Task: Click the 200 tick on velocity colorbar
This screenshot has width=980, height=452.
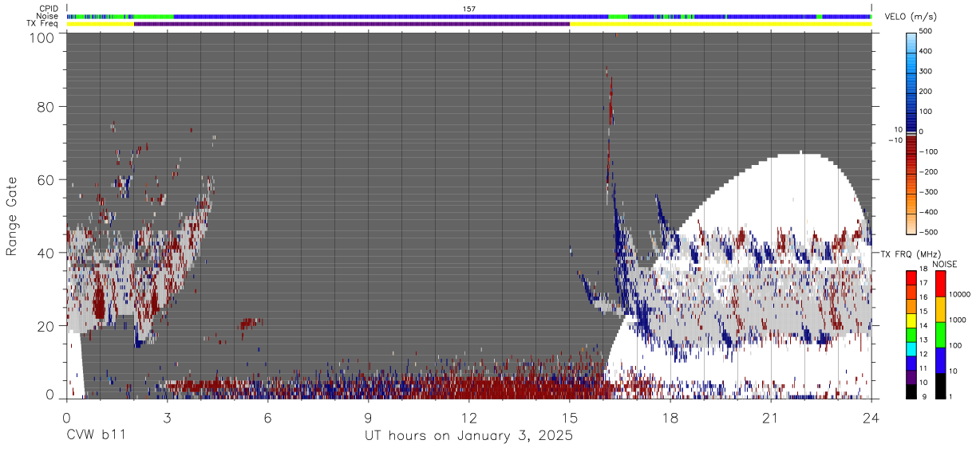Action: (926, 92)
